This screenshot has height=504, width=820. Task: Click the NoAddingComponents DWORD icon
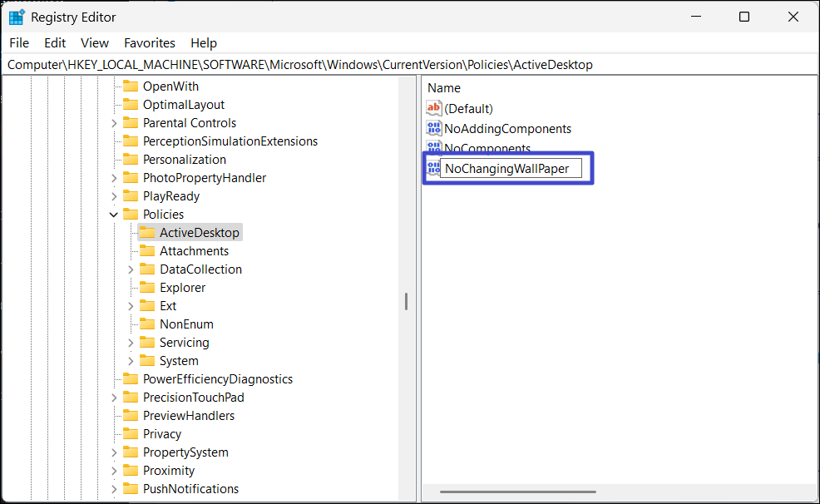(433, 128)
